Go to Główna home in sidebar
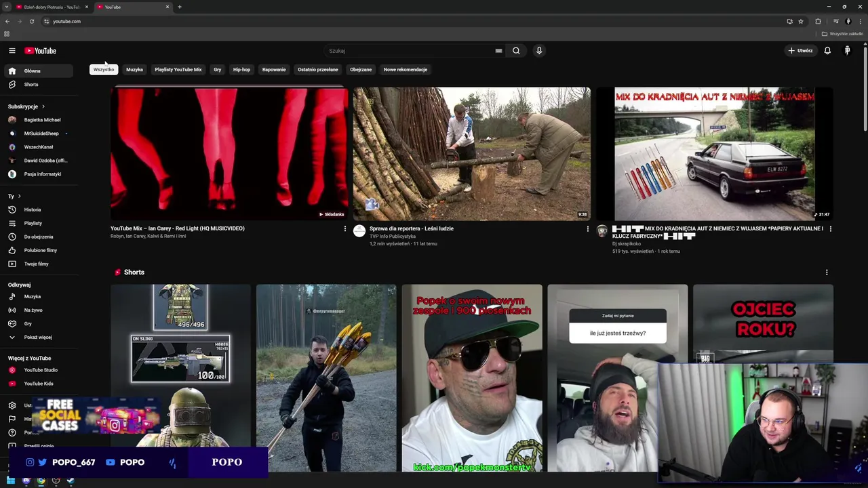Screen dimensions: 868x488 tap(38, 70)
